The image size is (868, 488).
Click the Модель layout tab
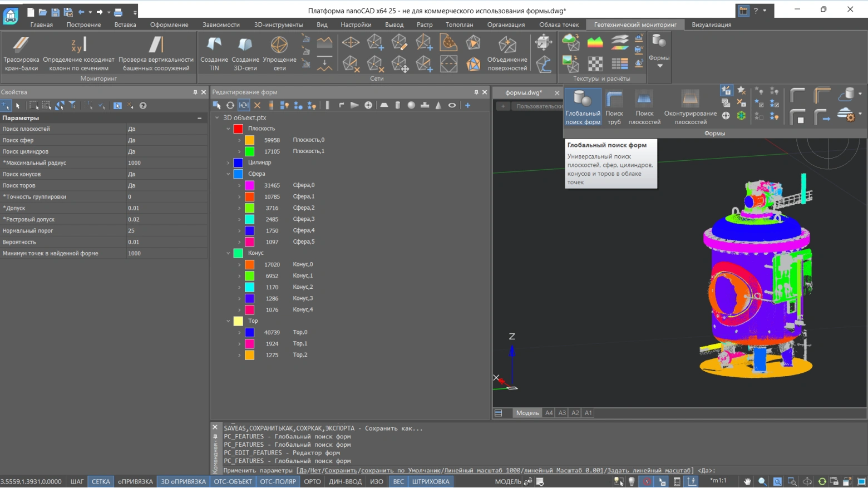[x=527, y=413]
